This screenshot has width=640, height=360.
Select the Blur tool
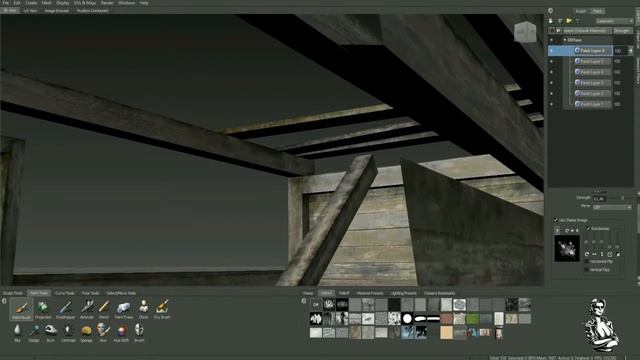(17, 333)
